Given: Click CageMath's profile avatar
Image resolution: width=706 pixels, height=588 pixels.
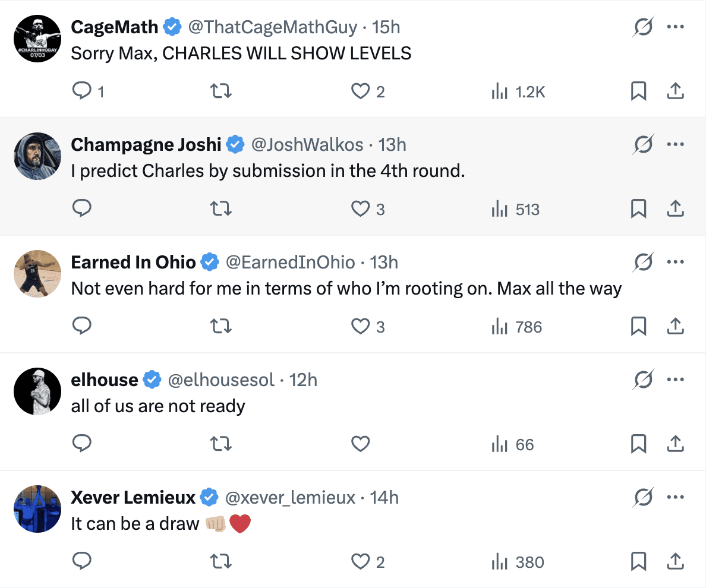Looking at the screenshot, I should click(37, 39).
